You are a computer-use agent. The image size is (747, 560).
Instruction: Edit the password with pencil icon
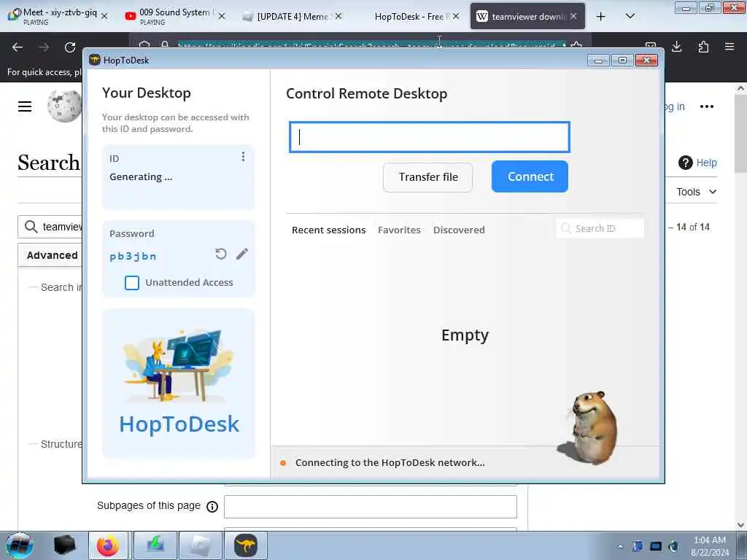point(242,254)
